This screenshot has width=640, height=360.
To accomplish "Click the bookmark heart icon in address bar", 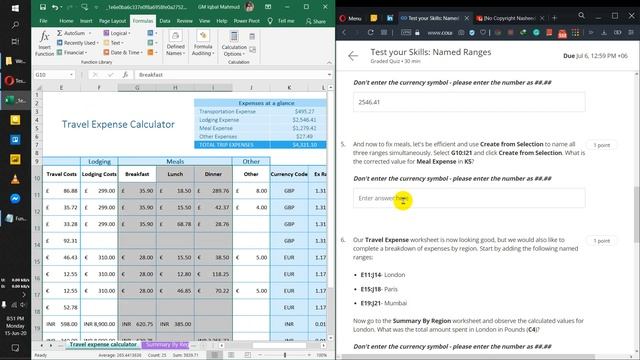I will pos(483,33).
